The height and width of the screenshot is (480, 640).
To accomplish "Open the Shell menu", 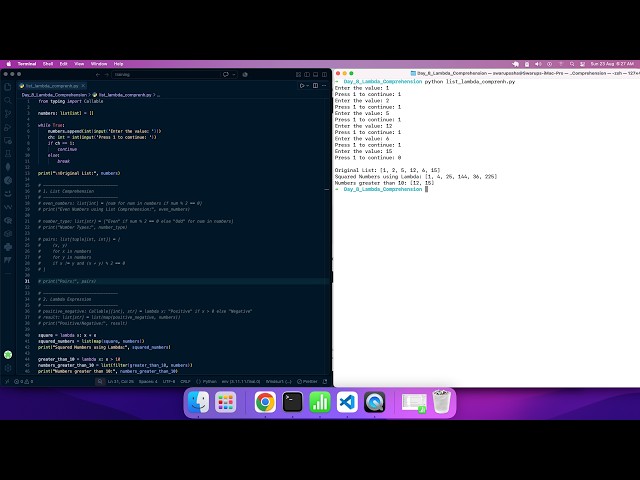I will point(48,64).
